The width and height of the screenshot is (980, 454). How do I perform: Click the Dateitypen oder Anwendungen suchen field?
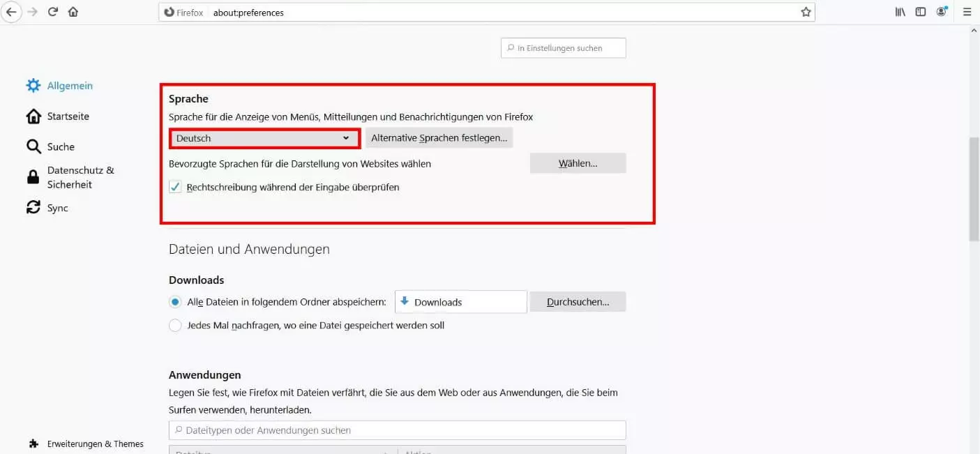click(397, 430)
